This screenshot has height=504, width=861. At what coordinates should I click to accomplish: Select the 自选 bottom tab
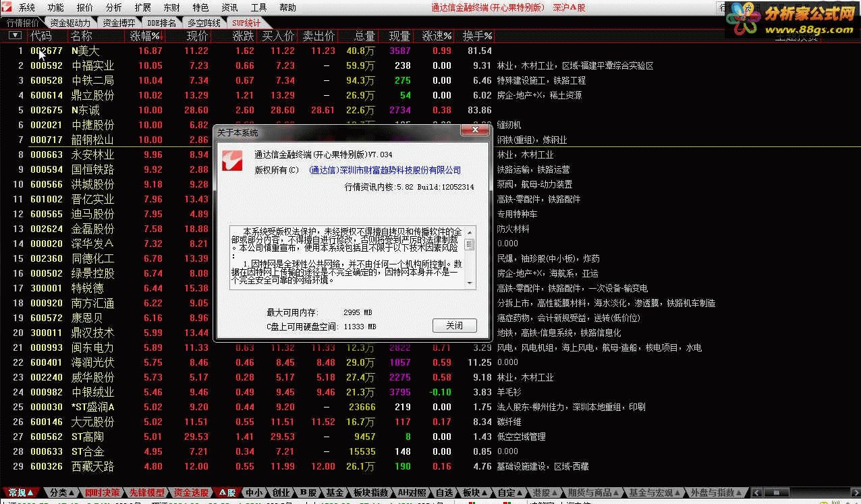point(444,493)
